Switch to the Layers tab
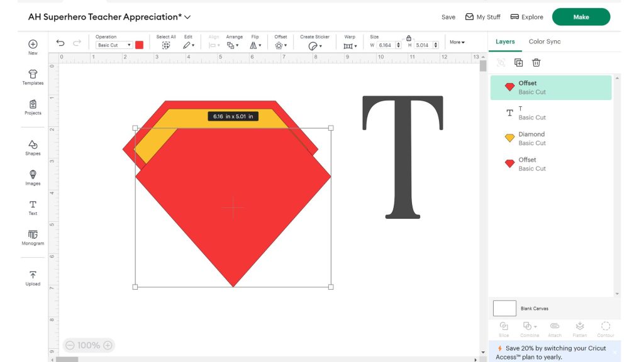The height and width of the screenshot is (362, 644). pyautogui.click(x=505, y=41)
